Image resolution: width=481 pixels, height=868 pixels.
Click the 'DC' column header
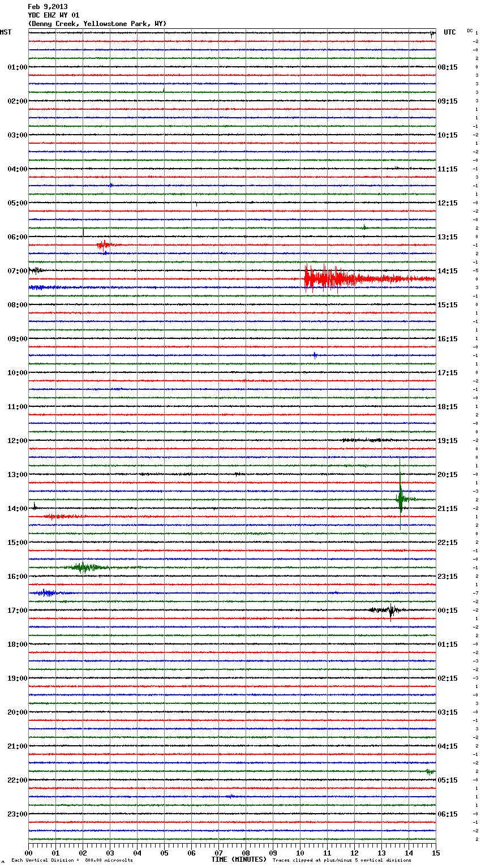[x=470, y=31]
